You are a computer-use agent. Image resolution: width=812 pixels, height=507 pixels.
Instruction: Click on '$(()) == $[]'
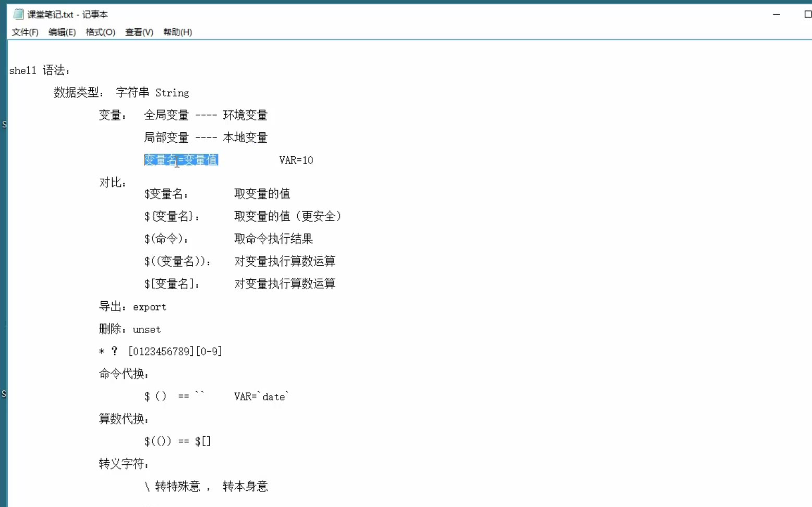click(177, 441)
